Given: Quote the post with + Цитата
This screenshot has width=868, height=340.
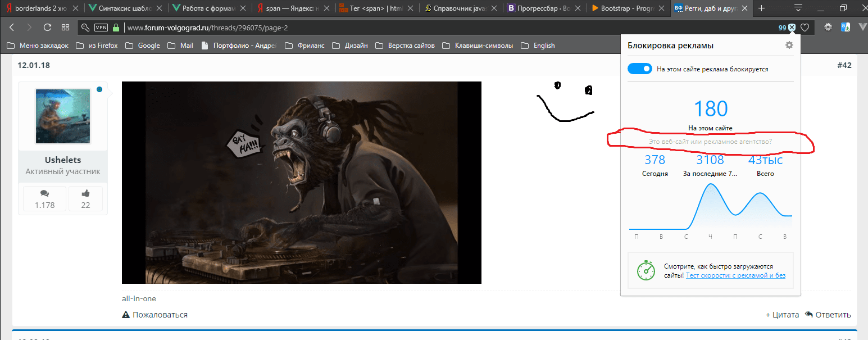Looking at the screenshot, I should (782, 315).
